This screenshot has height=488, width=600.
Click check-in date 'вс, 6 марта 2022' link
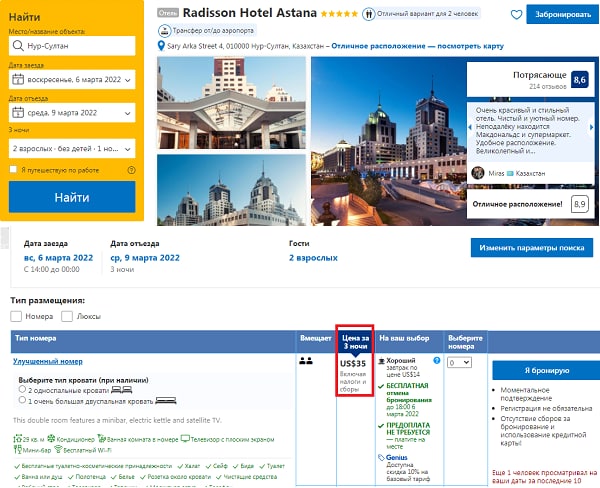pos(59,258)
